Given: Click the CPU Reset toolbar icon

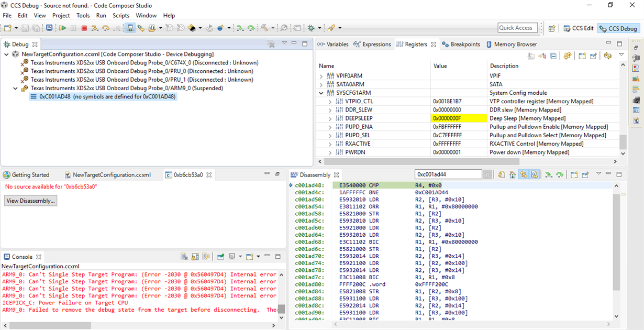Looking at the screenshot, I should [x=191, y=28].
